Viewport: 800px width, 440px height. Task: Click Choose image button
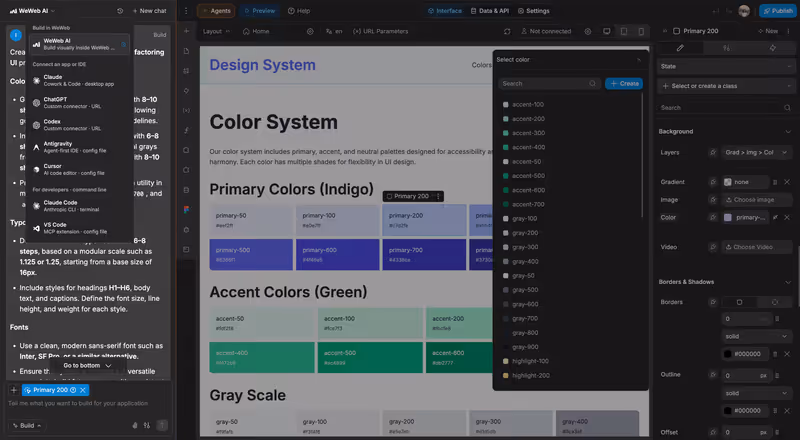tap(756, 200)
